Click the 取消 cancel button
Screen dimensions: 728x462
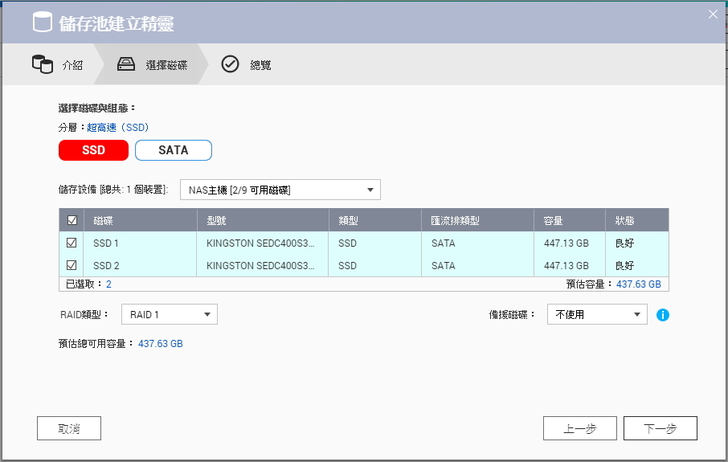(69, 428)
